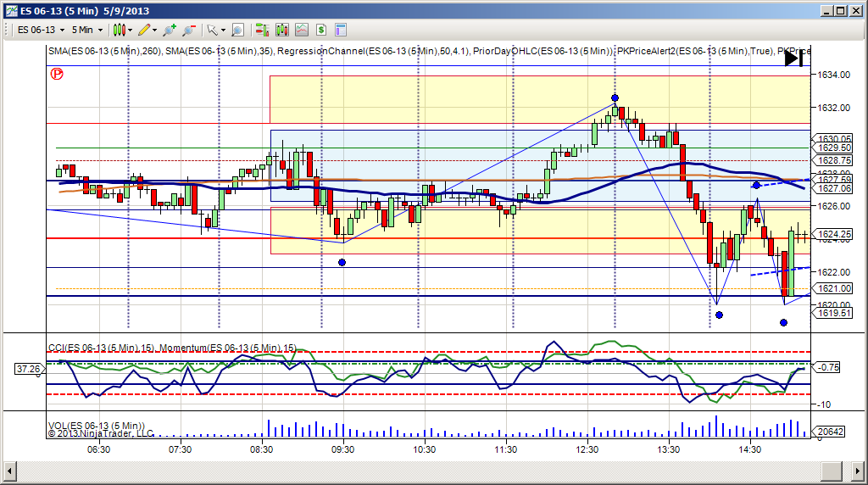Image resolution: width=868 pixels, height=485 pixels.
Task: Click the 1634.00 price axis label
Action: click(834, 75)
